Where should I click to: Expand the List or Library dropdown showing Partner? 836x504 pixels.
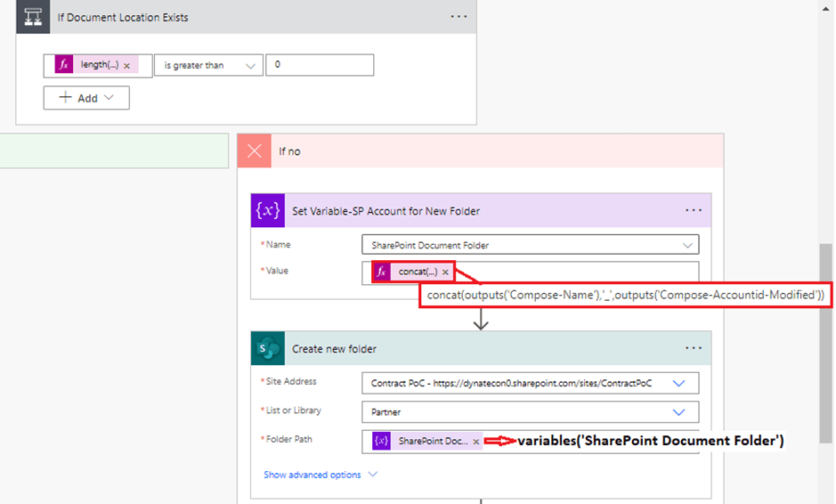pos(678,412)
